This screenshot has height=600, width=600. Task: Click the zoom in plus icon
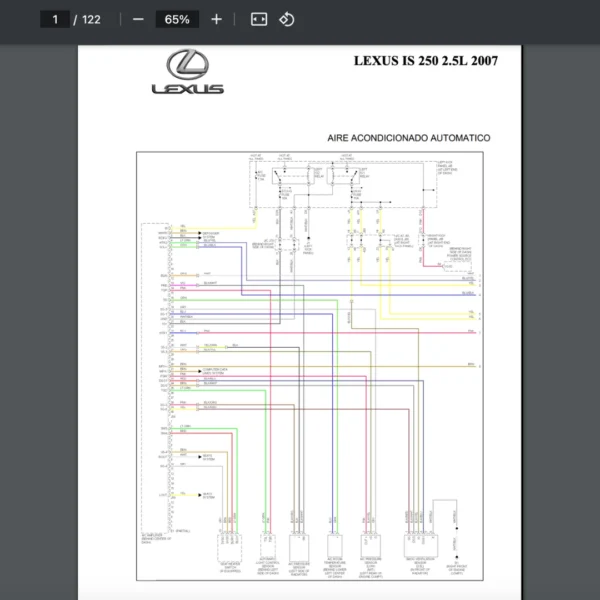click(x=217, y=19)
